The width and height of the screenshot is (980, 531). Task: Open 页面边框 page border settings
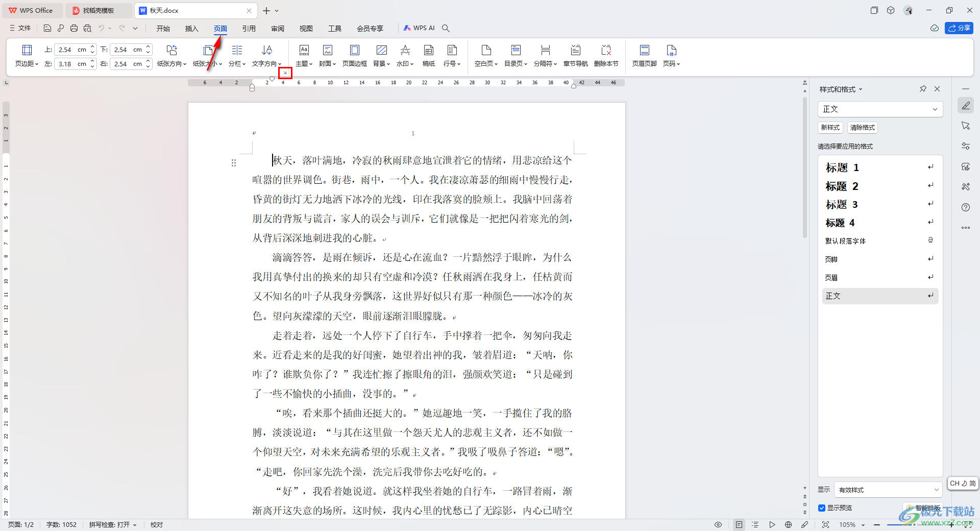(355, 55)
